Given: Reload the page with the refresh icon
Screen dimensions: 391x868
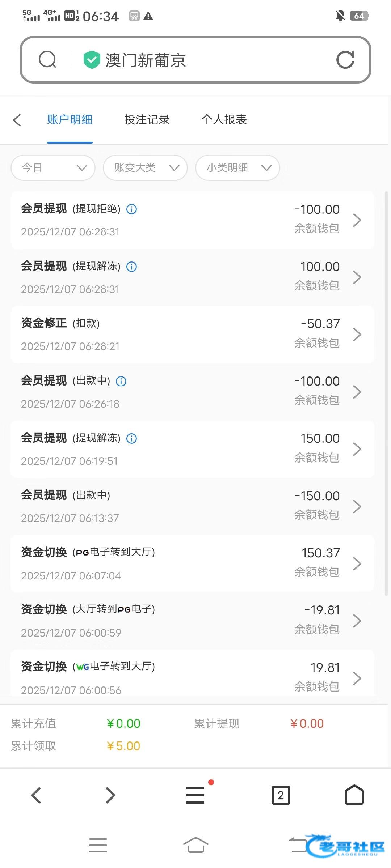Looking at the screenshot, I should click(x=345, y=60).
